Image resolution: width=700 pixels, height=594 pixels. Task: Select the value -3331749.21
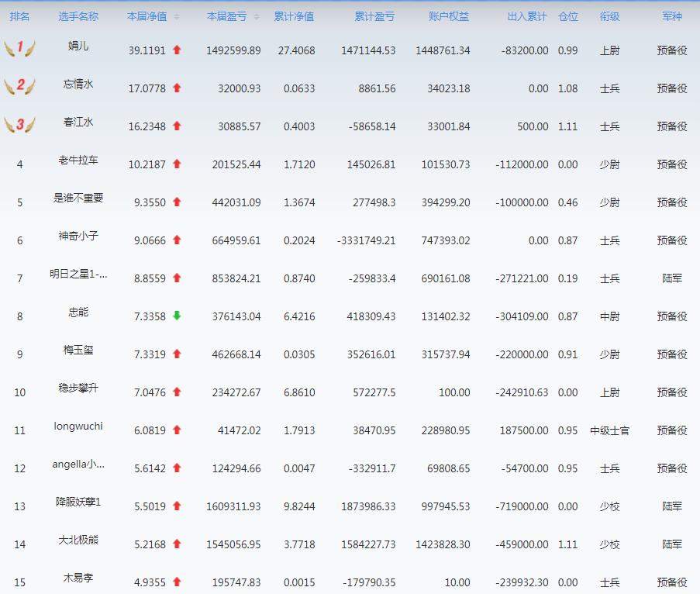367,240
